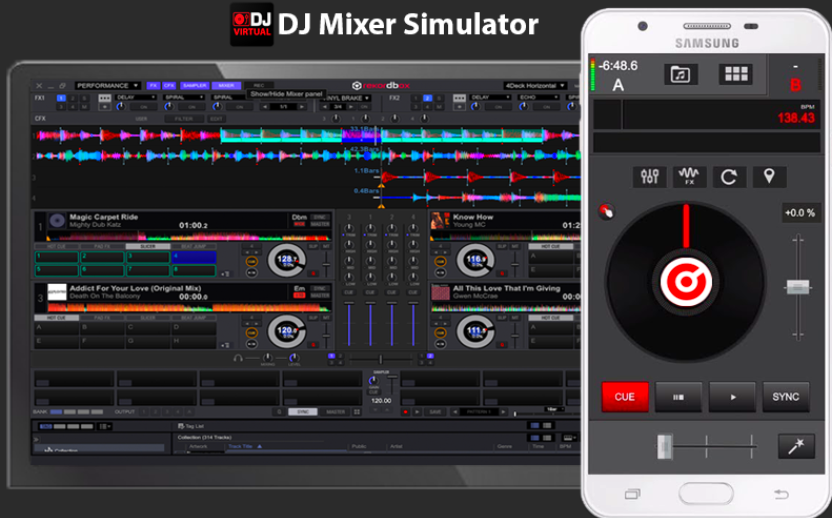Tap the cue point location pin icon
The height and width of the screenshot is (518, 832).
pyautogui.click(x=769, y=177)
